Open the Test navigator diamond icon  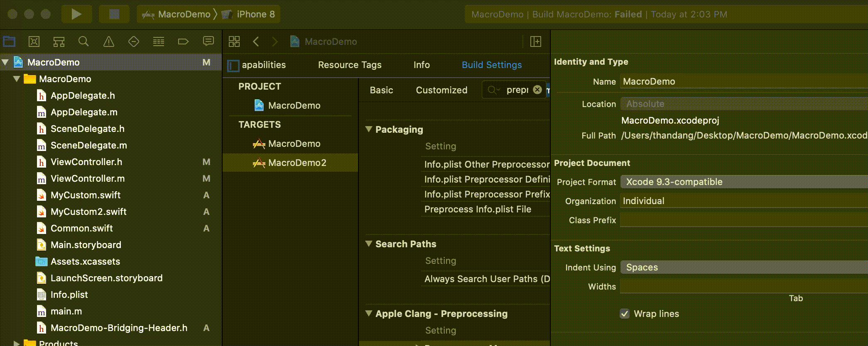click(134, 41)
